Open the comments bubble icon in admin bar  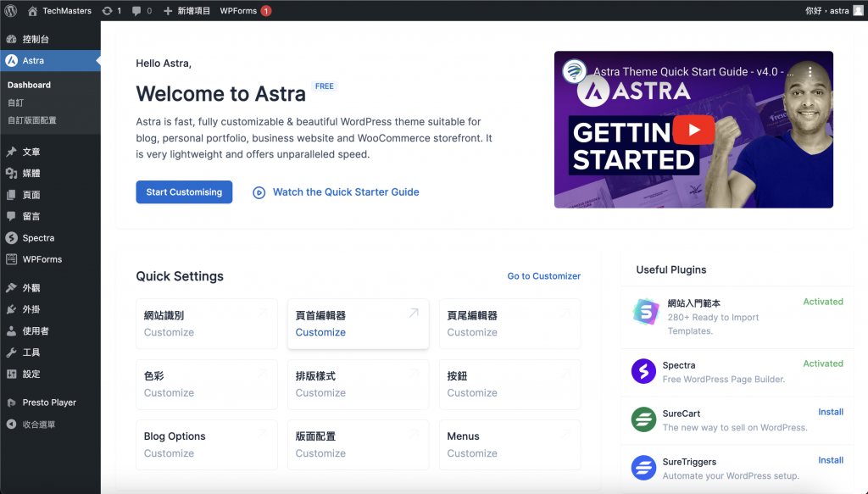(136, 10)
